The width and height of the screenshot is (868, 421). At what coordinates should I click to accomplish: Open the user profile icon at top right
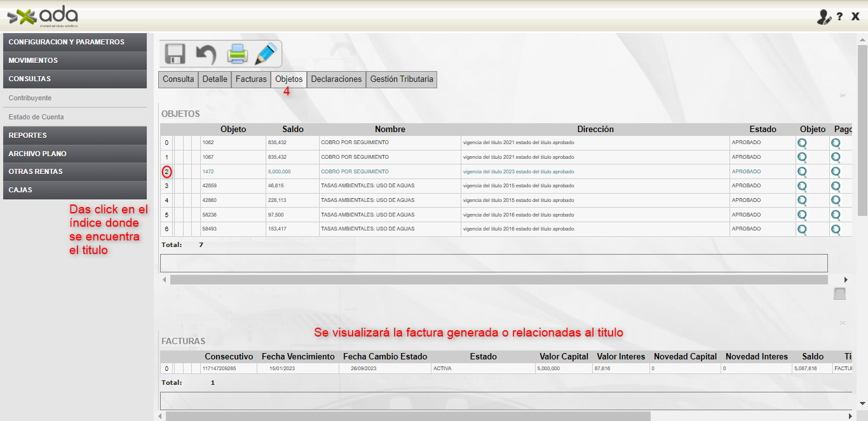tap(824, 17)
